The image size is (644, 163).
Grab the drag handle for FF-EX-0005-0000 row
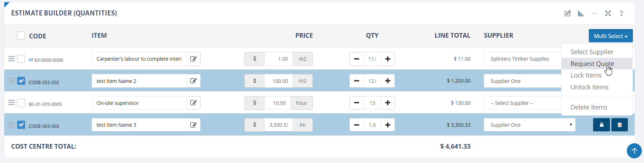(11, 59)
